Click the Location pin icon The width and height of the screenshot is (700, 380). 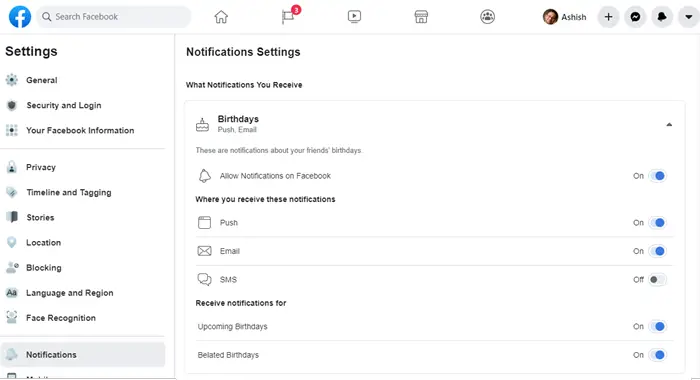pyautogui.click(x=12, y=242)
